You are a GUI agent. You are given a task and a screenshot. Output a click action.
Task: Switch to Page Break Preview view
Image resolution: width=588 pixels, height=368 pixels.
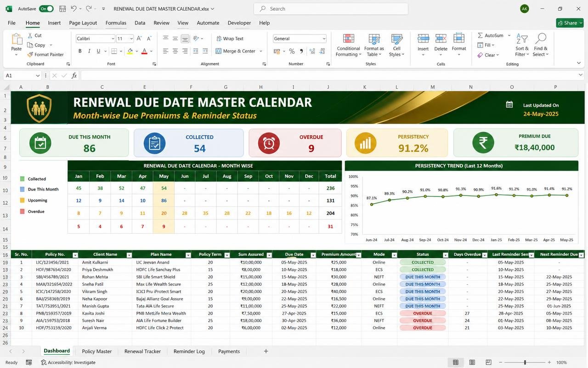(x=488, y=362)
